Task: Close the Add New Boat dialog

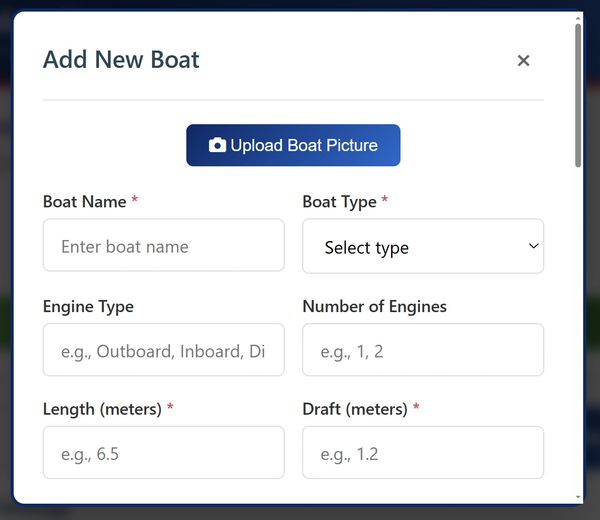Action: [523, 61]
